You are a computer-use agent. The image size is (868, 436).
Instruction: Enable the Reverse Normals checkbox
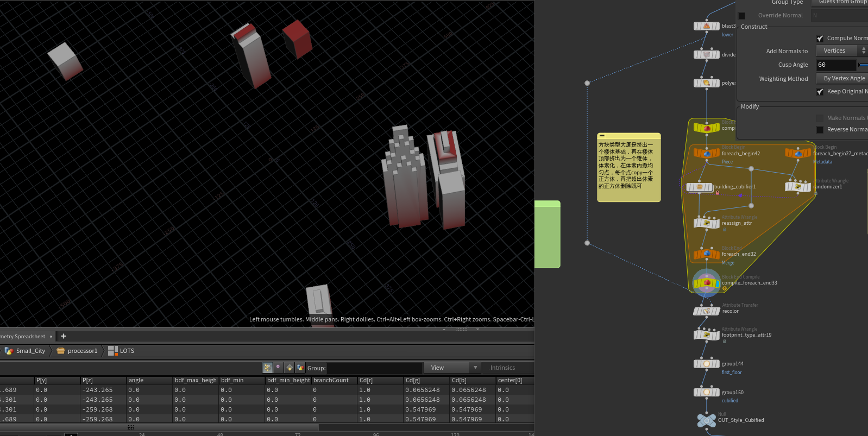click(x=820, y=130)
